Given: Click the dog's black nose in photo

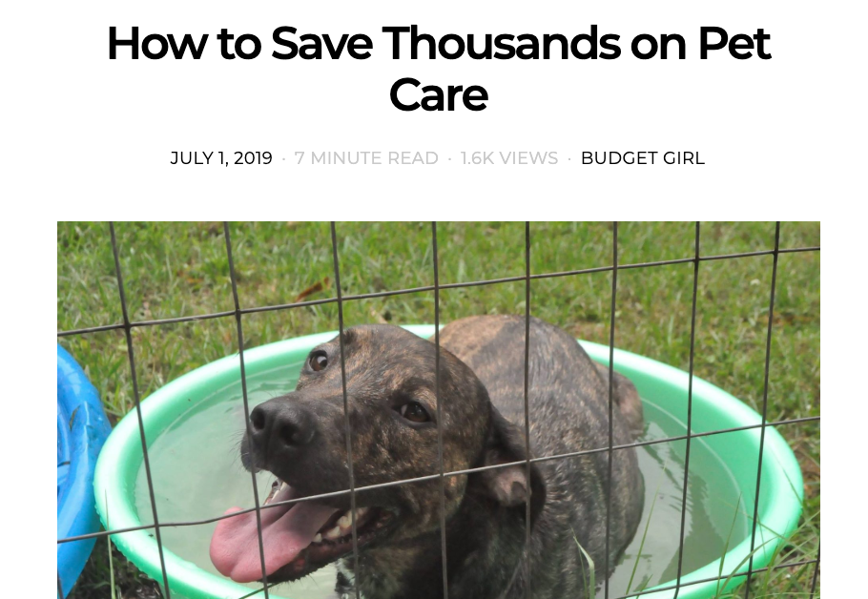Looking at the screenshot, I should tap(279, 424).
